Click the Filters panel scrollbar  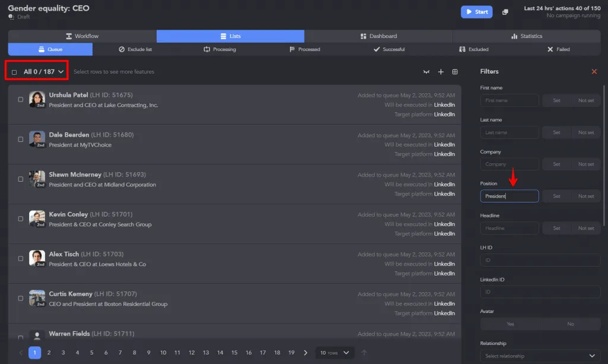pyautogui.click(x=604, y=155)
